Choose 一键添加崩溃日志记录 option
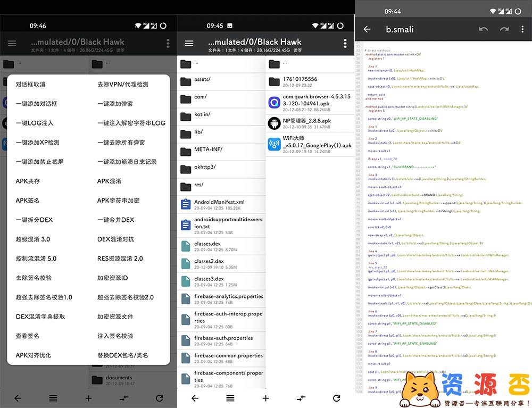Image resolution: width=532 pixels, height=408 pixels. click(x=127, y=162)
